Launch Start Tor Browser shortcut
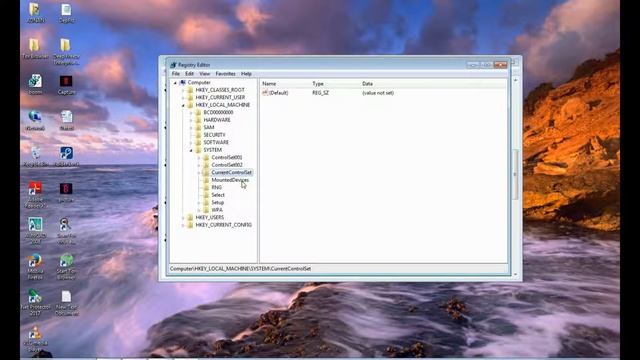This screenshot has width=640, height=360. pyautogui.click(x=66, y=267)
